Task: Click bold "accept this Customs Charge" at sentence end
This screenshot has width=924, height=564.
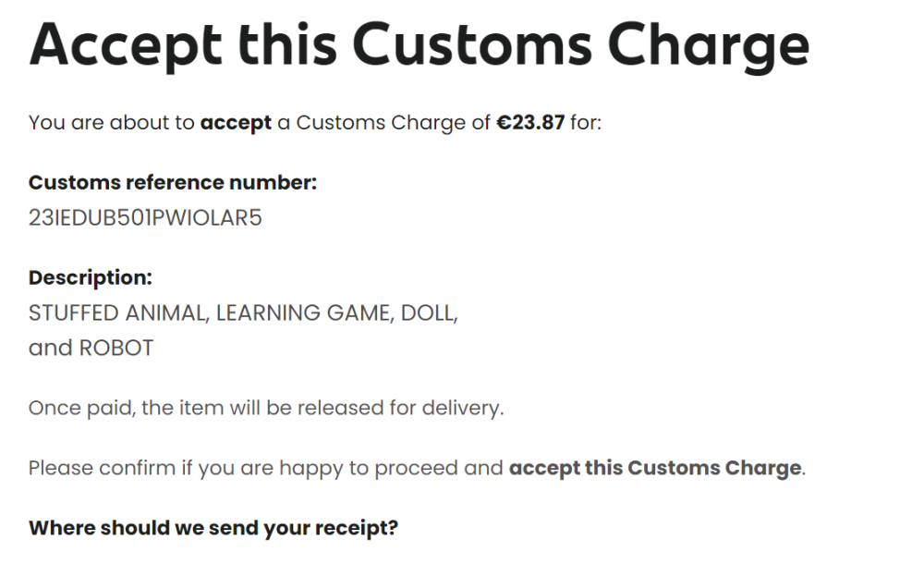Action: click(x=655, y=468)
